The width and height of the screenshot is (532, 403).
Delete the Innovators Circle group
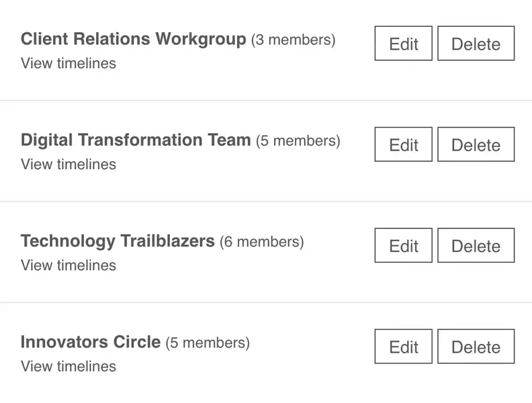(476, 347)
